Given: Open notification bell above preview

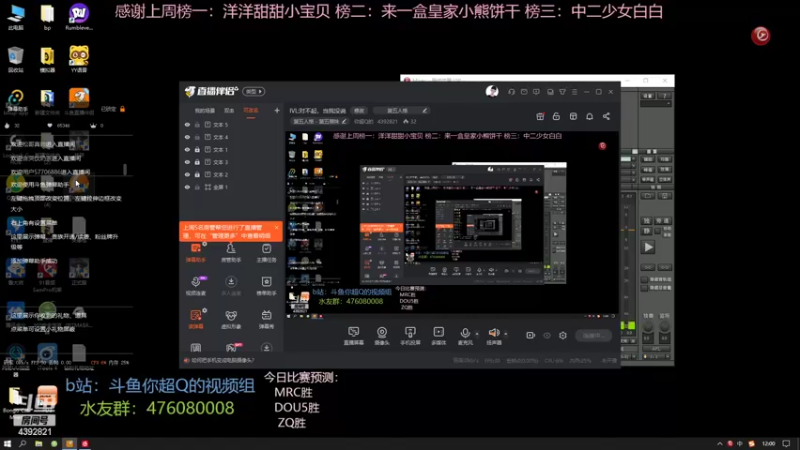Looking at the screenshot, I should [x=590, y=116].
